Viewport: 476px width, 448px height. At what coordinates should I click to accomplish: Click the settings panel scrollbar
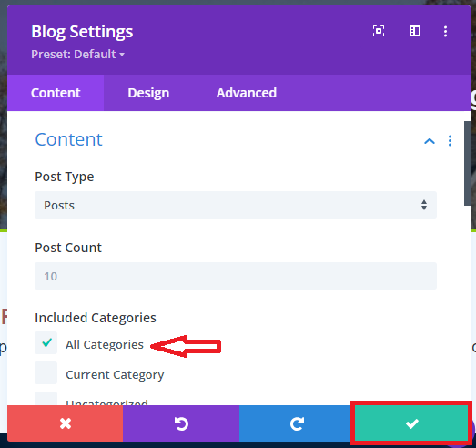[x=467, y=164]
